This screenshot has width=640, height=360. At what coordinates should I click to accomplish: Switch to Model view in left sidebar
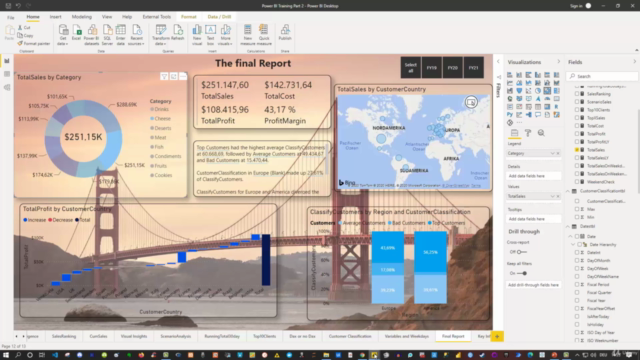tap(7, 87)
